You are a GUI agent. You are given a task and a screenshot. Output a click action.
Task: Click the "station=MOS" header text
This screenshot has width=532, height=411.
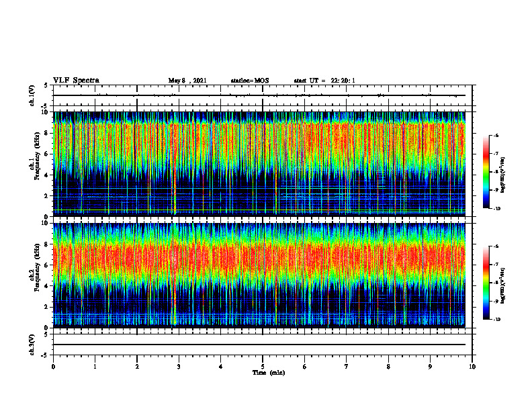[x=250, y=81]
